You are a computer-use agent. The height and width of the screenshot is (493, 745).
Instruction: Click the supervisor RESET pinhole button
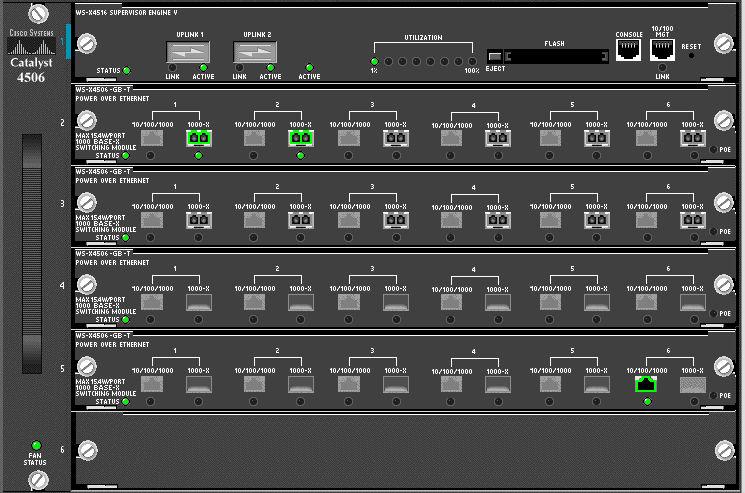click(691, 56)
